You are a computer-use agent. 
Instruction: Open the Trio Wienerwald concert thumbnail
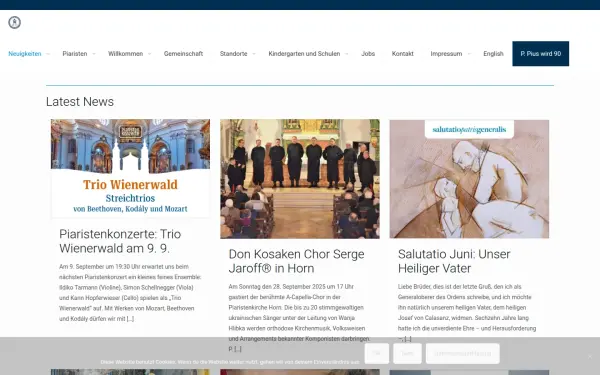click(x=130, y=169)
